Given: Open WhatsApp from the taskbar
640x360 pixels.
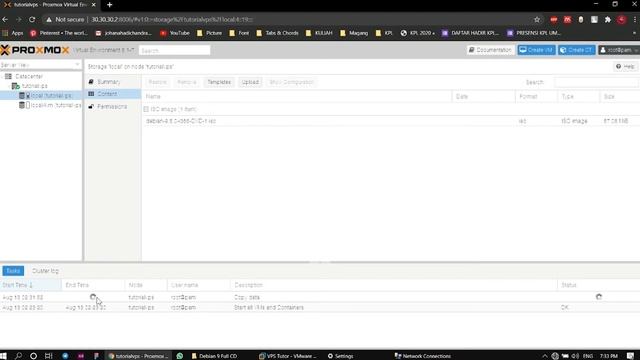Looking at the screenshot, I should point(180,356).
